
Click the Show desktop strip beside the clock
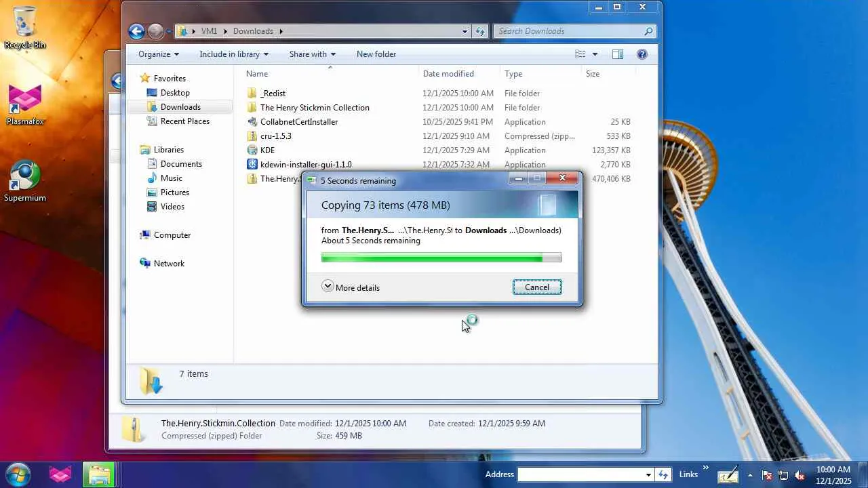[863, 474]
